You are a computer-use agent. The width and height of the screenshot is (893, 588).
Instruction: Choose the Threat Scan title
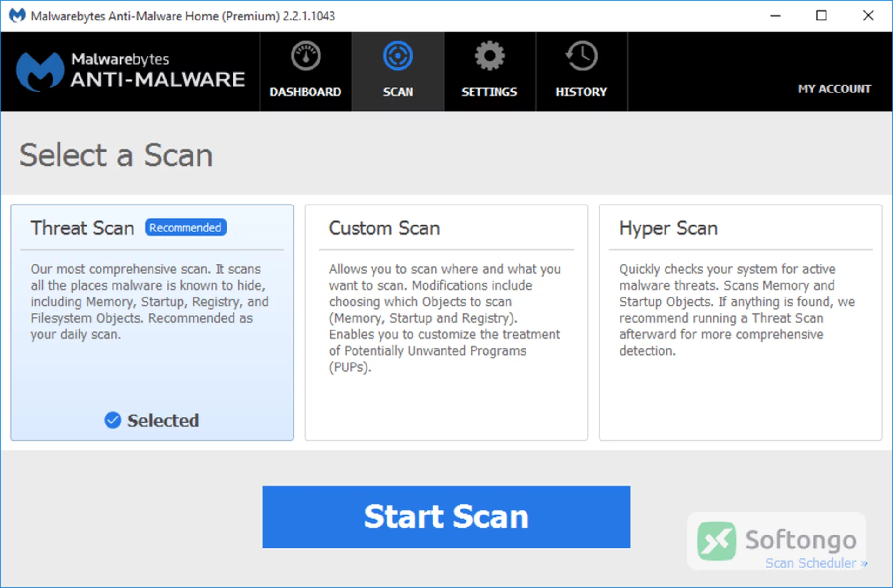[82, 228]
